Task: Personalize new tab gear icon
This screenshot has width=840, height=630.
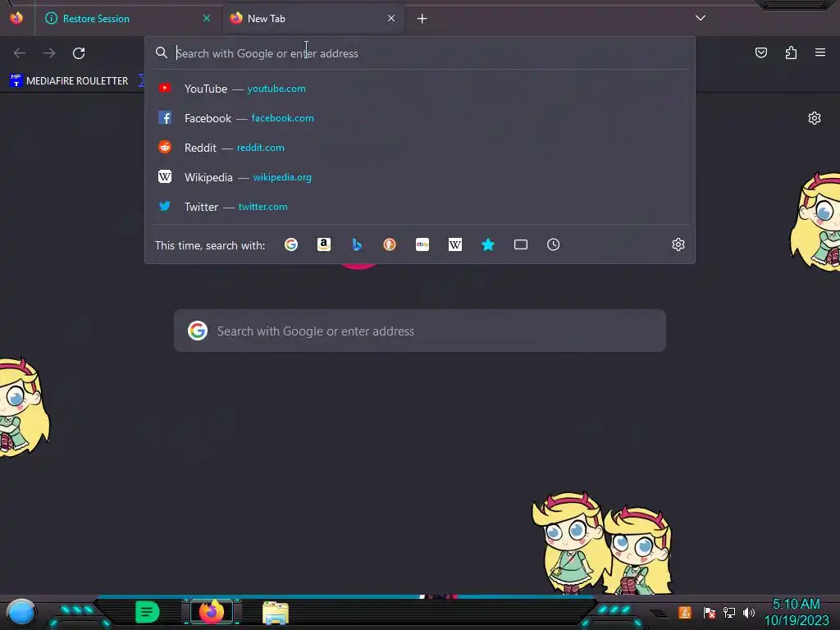Action: point(815,118)
